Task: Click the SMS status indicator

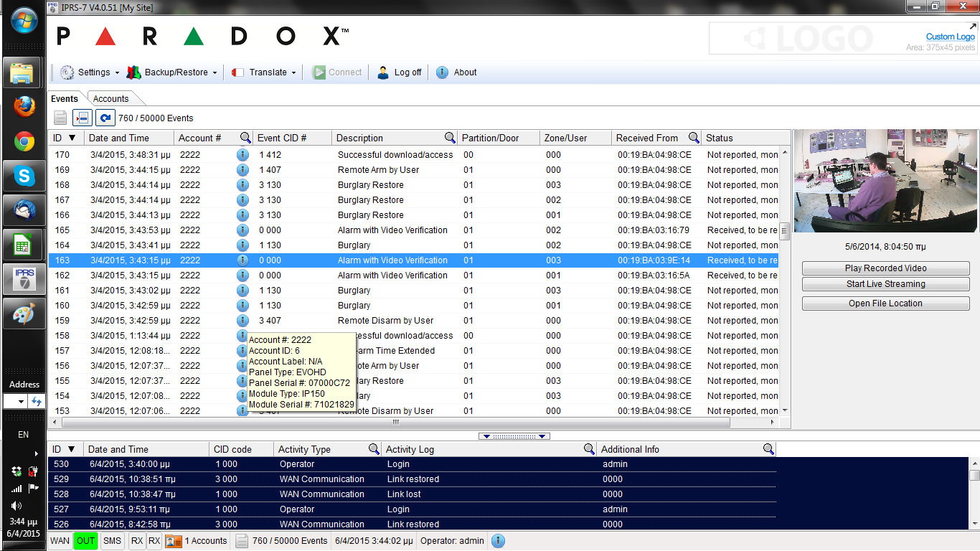Action: pos(112,541)
